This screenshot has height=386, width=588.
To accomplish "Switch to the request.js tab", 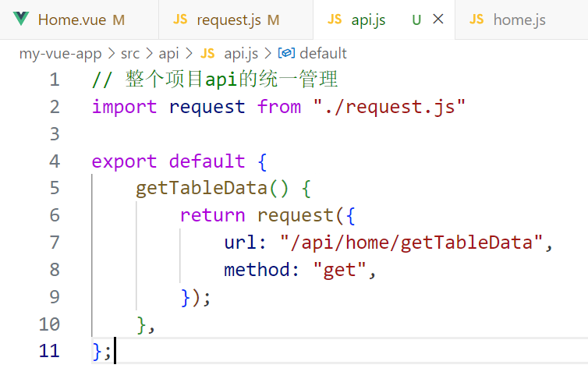I will pos(236,19).
